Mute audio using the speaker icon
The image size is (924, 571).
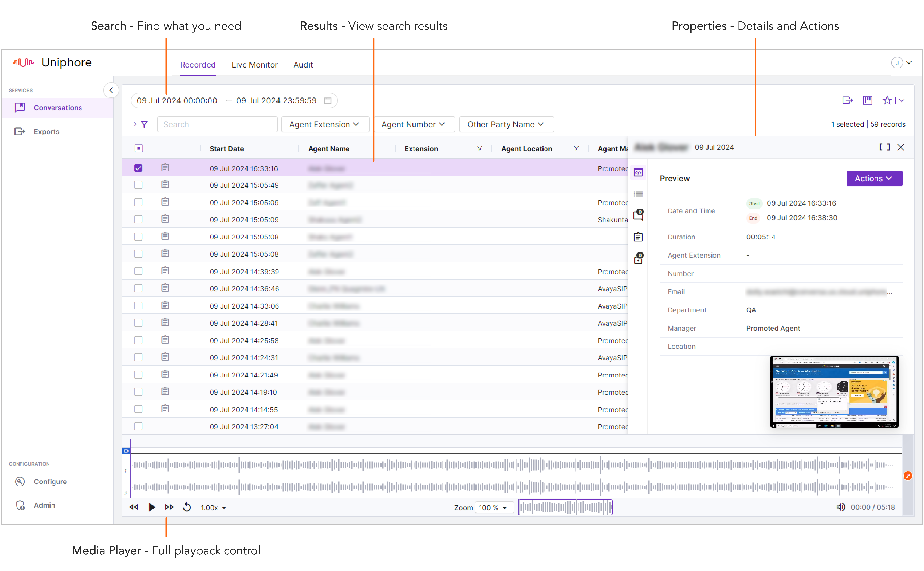coord(840,507)
